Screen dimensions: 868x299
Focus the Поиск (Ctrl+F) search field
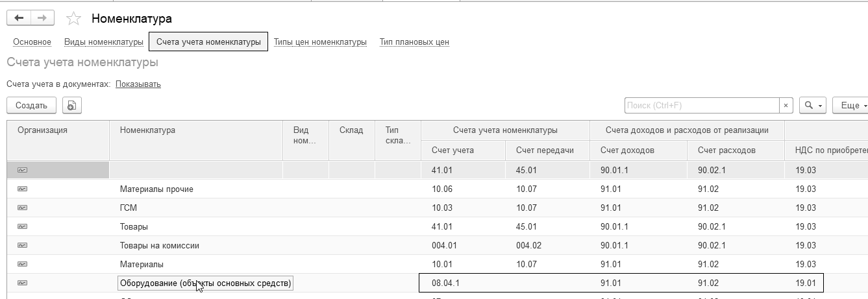point(701,106)
